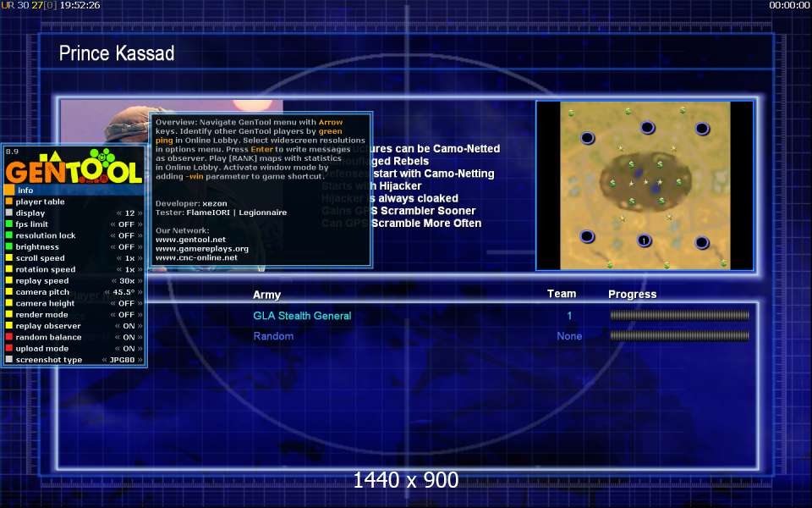
Task: Click the left arrow next to JPG80
Action: point(105,360)
